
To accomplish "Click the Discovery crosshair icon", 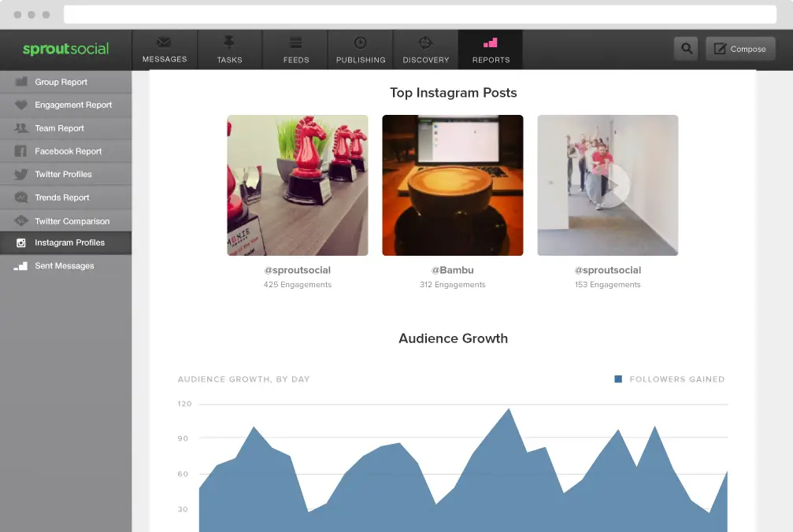I will 425,43.
